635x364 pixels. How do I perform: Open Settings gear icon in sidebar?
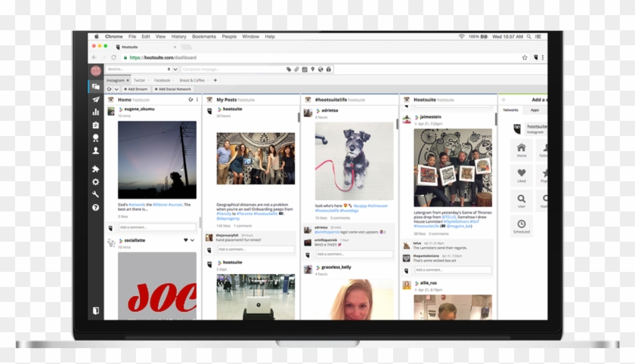tap(95, 182)
